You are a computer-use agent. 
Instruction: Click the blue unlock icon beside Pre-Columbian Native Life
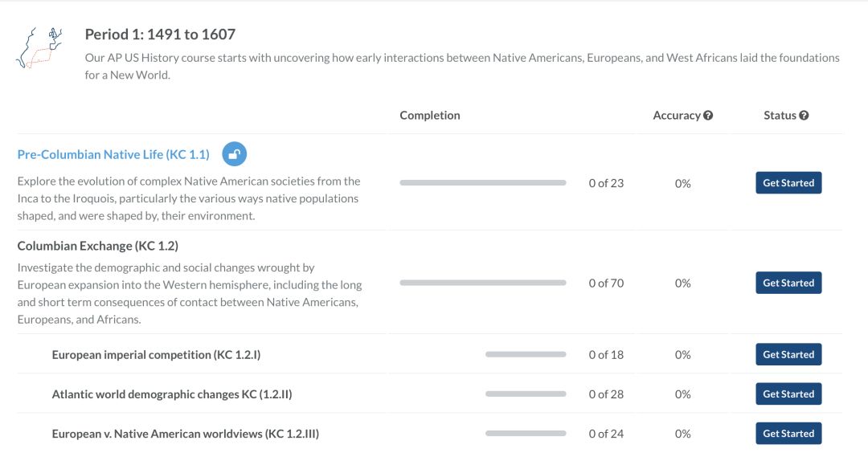pos(234,153)
